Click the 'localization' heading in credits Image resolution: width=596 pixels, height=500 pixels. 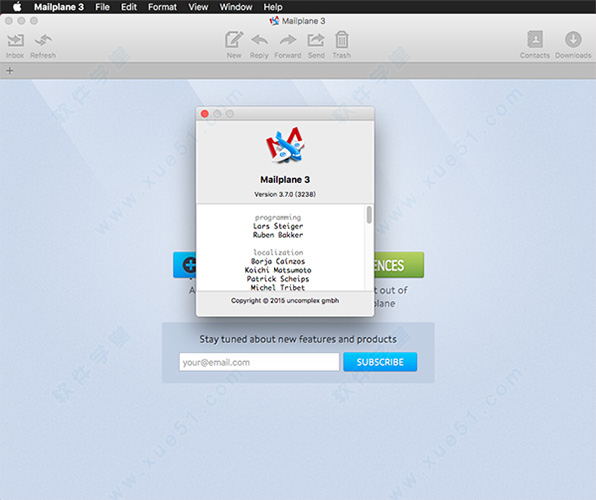[278, 252]
